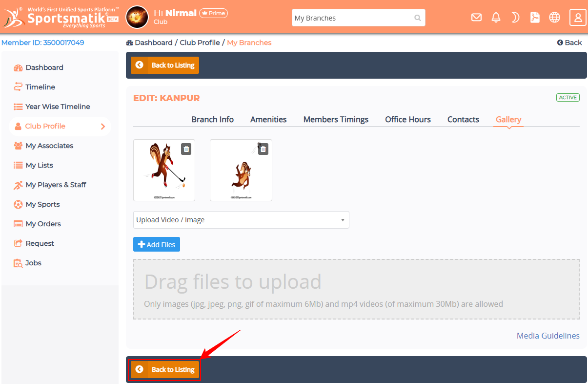Click the Nirmal profile avatar
The width and height of the screenshot is (588, 384).
tap(137, 18)
